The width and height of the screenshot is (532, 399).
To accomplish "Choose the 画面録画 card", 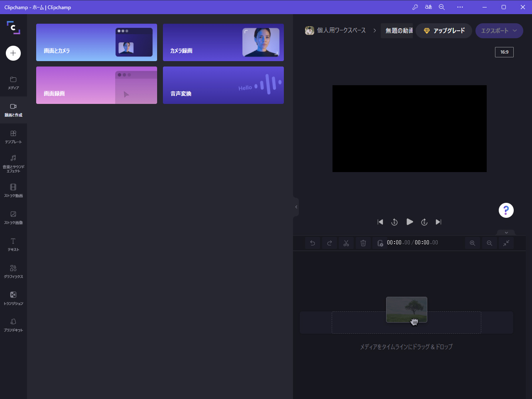I will click(96, 85).
